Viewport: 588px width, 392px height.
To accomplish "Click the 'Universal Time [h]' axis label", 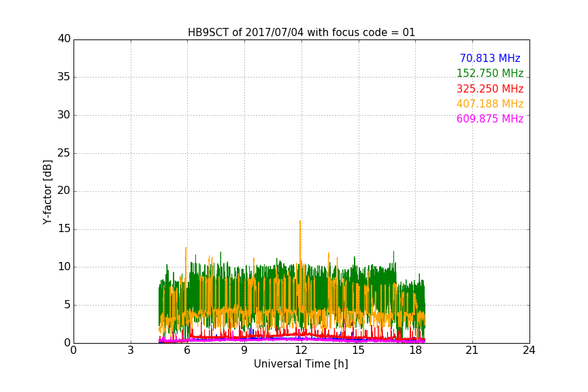I will tap(301, 364).
